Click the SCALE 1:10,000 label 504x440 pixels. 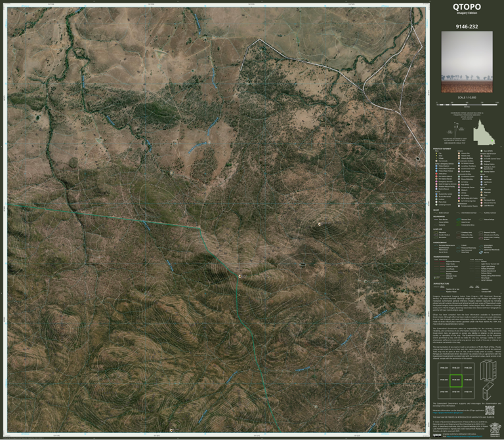coord(467,98)
